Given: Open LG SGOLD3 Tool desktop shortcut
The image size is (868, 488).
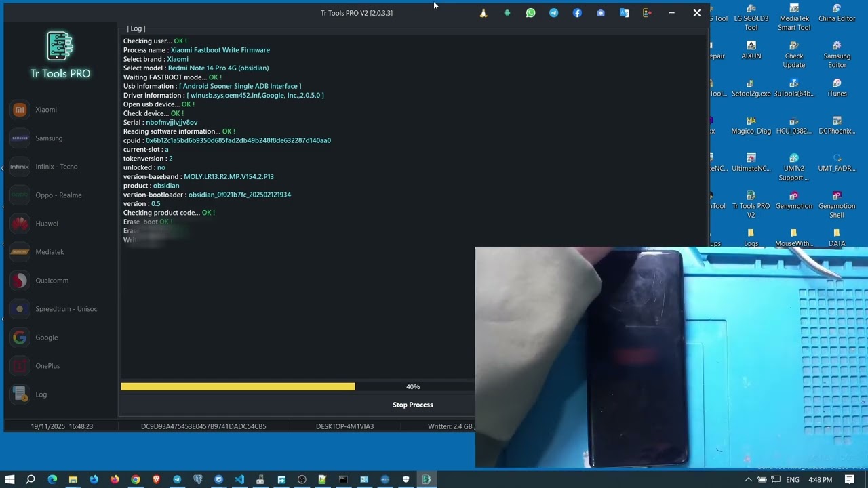Looking at the screenshot, I should [751, 18].
